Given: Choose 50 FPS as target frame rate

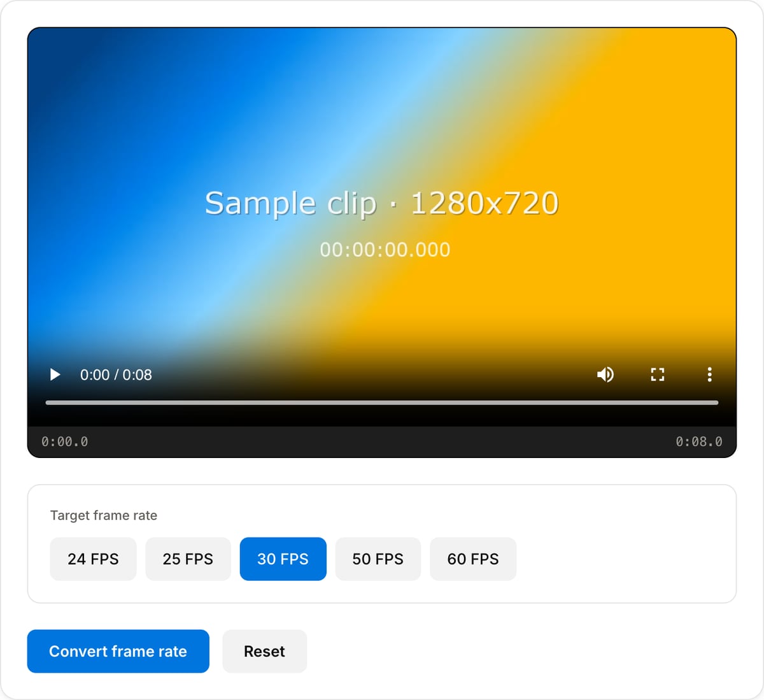Looking at the screenshot, I should (x=378, y=559).
